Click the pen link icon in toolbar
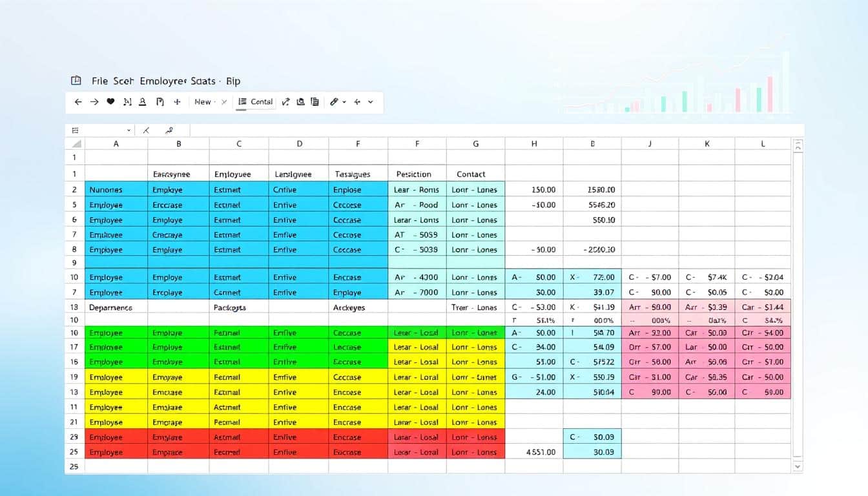Screen dimensions: 868x496 click(334, 102)
